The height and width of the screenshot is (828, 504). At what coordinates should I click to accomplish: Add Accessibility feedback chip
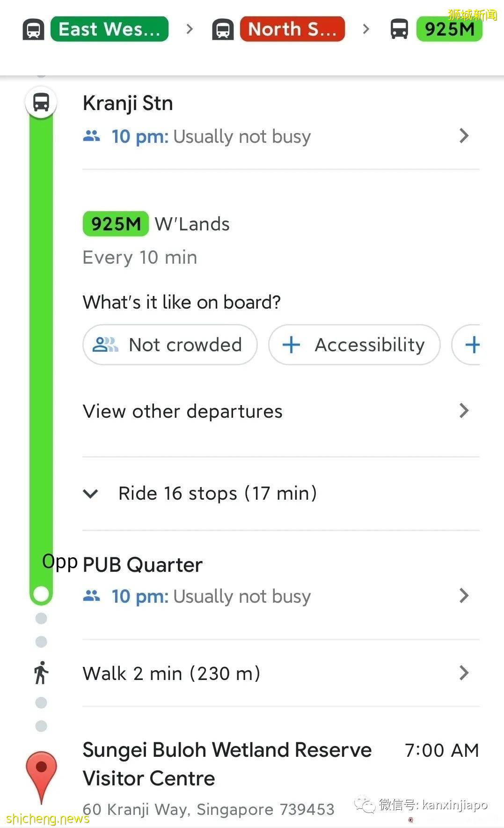354,345
